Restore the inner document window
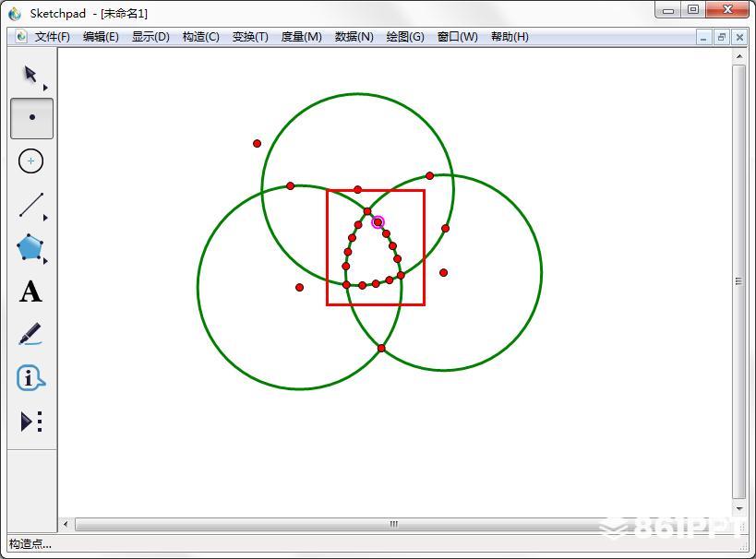Screen dimensions: 756x559 (x=721, y=37)
